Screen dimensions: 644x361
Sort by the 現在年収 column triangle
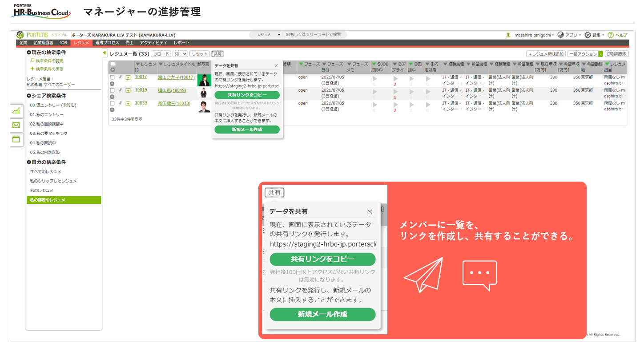pyautogui.click(x=537, y=65)
